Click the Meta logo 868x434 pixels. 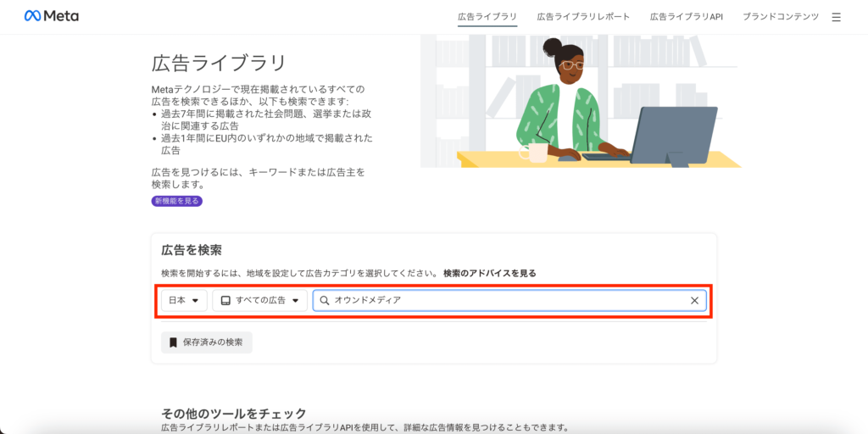[x=52, y=16]
